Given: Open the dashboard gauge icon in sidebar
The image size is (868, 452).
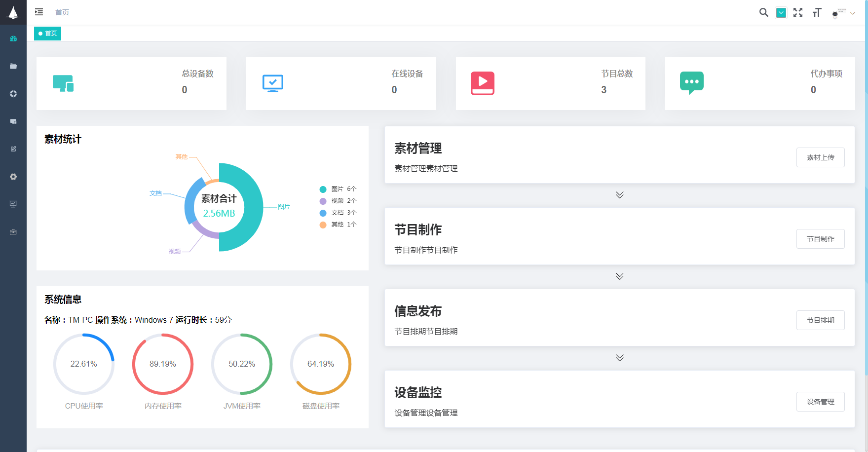Looking at the screenshot, I should click(13, 38).
